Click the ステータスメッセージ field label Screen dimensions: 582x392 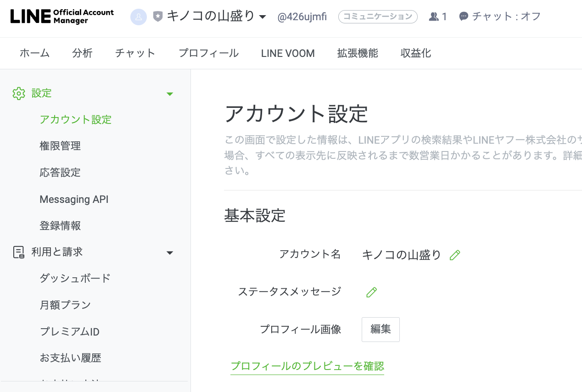[x=290, y=291]
